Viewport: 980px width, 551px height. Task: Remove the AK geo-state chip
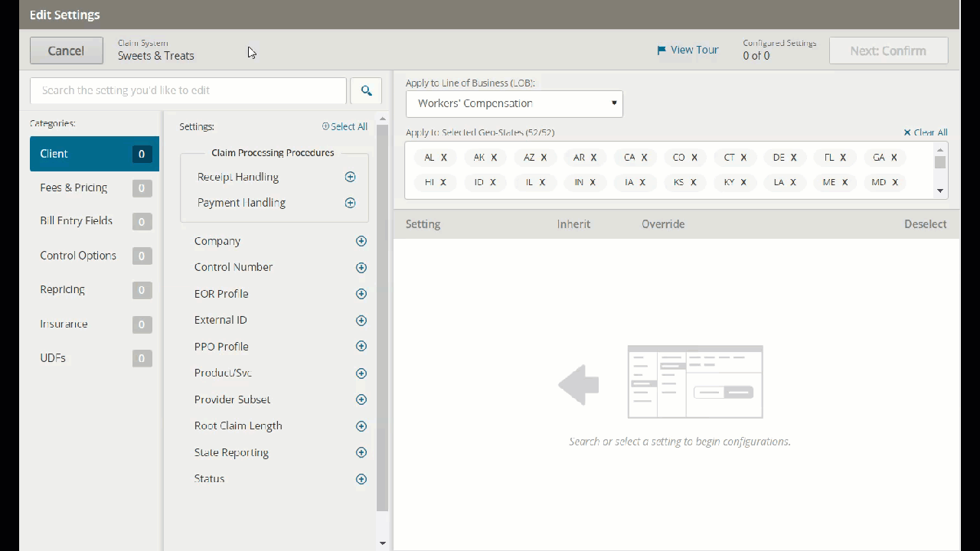click(494, 158)
